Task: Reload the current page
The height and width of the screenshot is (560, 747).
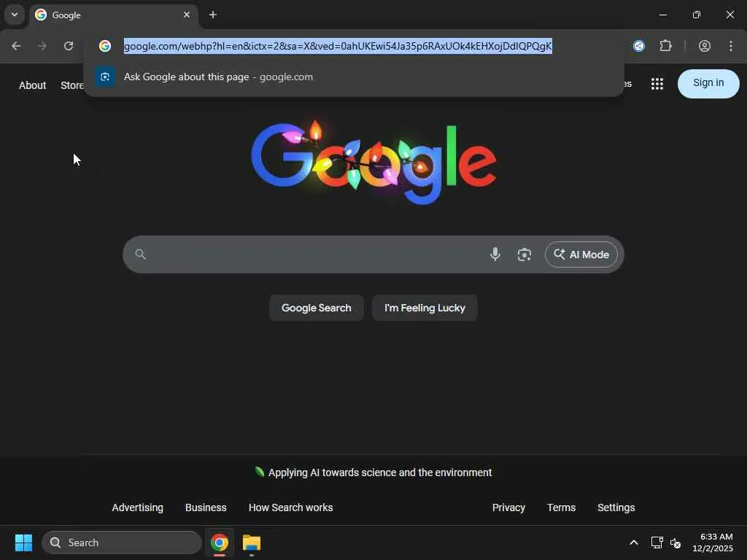Action: [x=69, y=46]
